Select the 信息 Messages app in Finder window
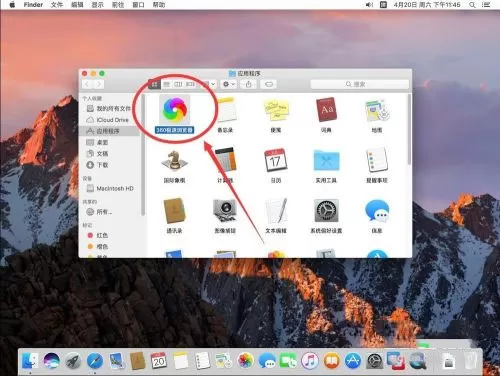 click(x=377, y=211)
